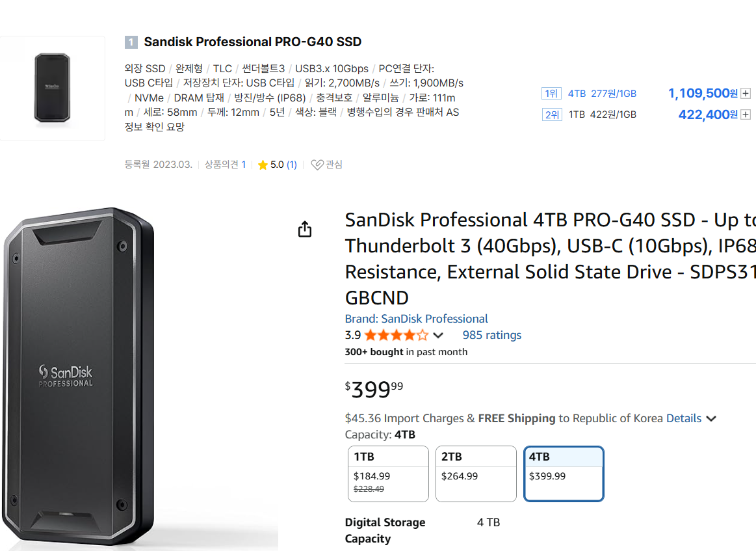Select the 4TB capacity option

click(x=564, y=474)
